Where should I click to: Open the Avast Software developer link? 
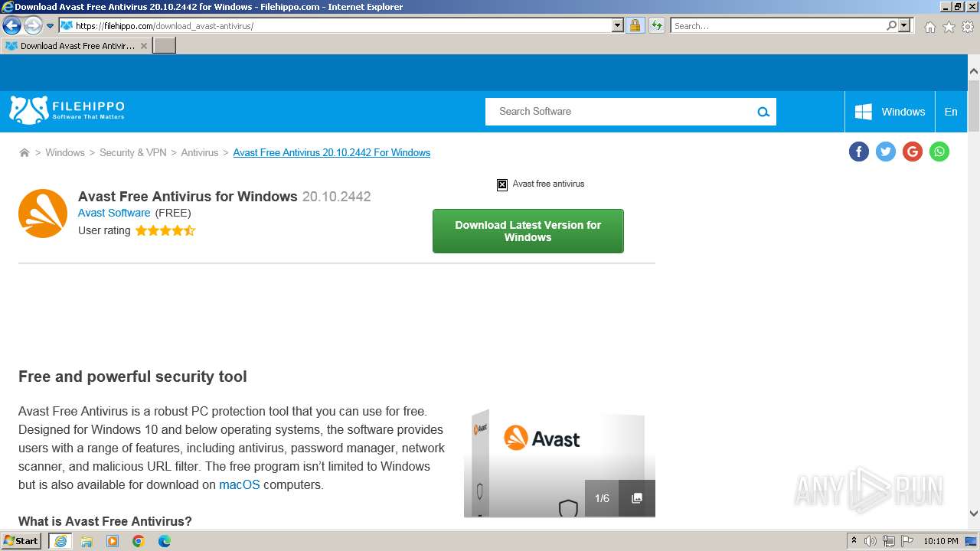(x=114, y=213)
